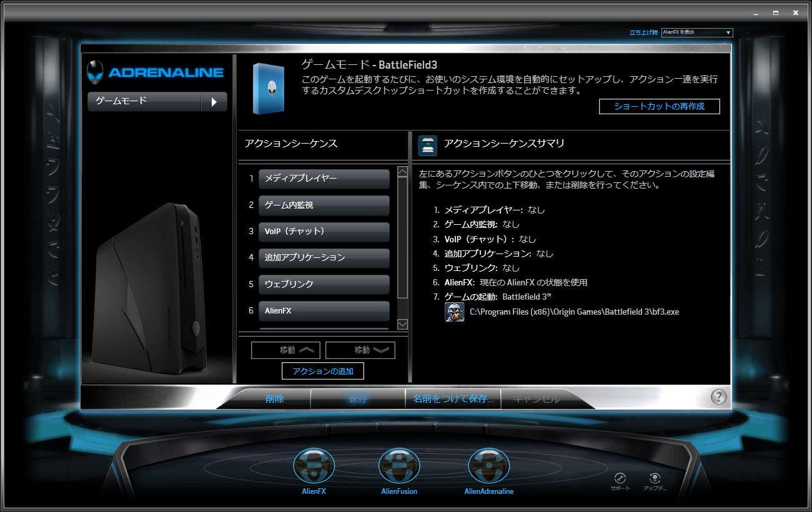This screenshot has height=512, width=812.
Task: Open the 立ち上げ時 AlienFX dropdown
Action: coord(697,32)
